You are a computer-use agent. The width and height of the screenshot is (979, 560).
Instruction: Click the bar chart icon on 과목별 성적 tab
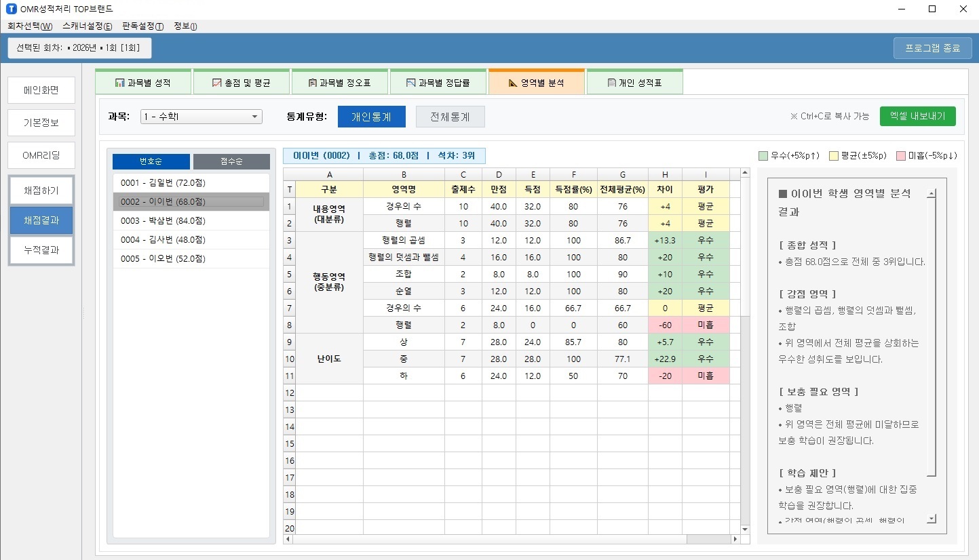[x=119, y=83]
